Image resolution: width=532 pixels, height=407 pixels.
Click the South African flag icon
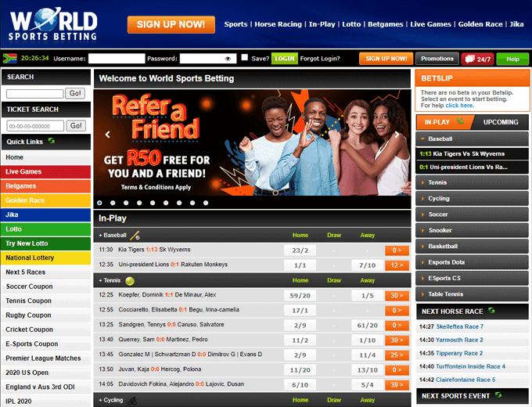click(x=10, y=59)
